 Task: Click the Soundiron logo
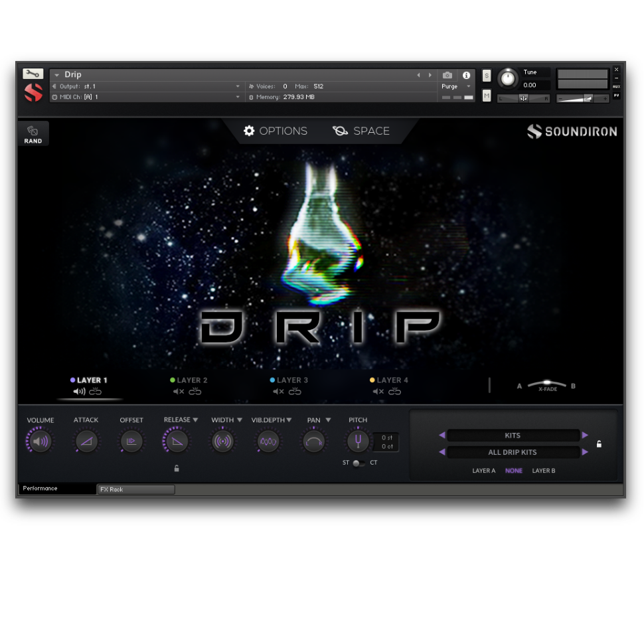pyautogui.click(x=572, y=131)
